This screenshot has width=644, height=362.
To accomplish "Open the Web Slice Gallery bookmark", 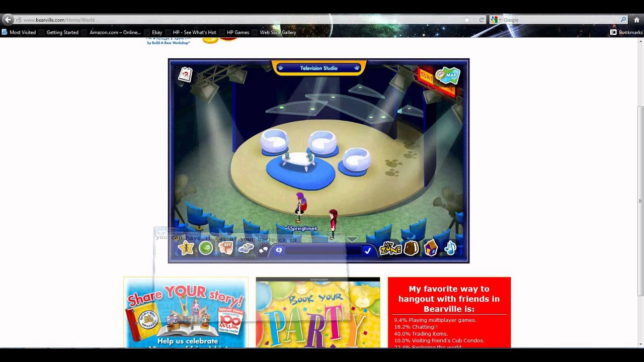I will point(274,32).
